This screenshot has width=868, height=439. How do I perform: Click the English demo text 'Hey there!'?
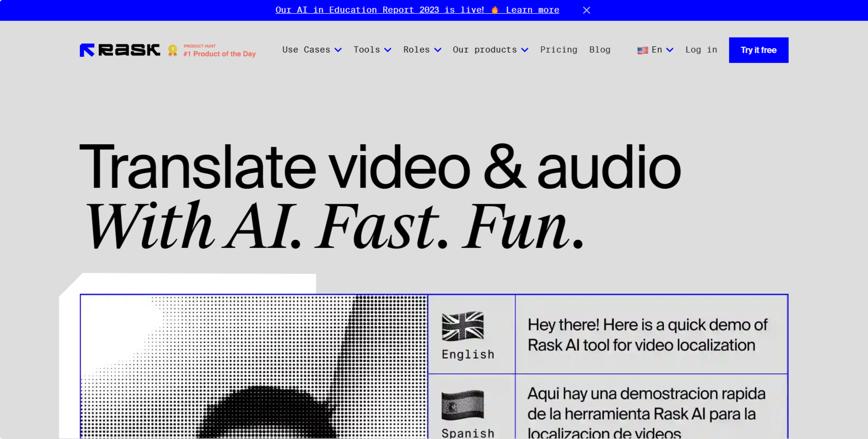pyautogui.click(x=647, y=335)
